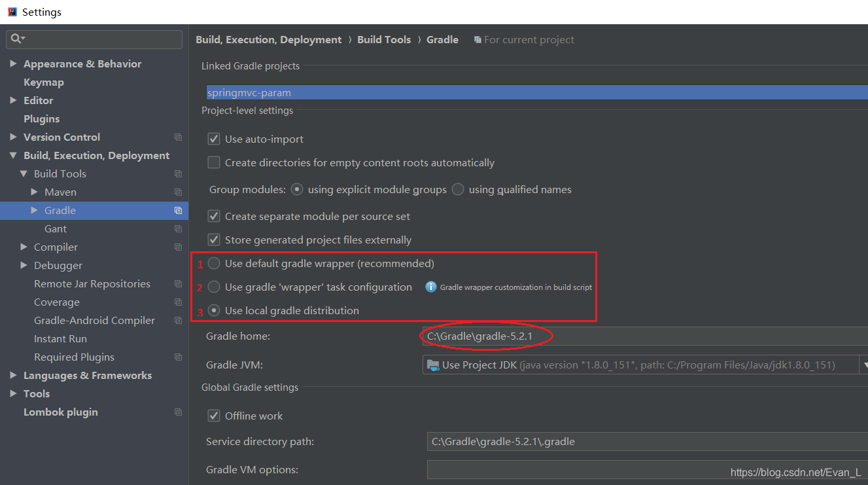The width and height of the screenshot is (868, 485).
Task: Toggle the Use auto-import checkbox
Action: point(213,139)
